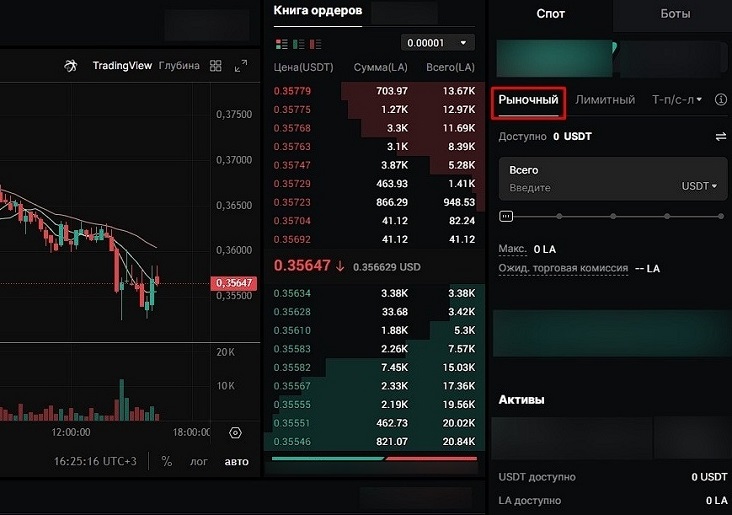Open the USDT currency dropdown in Всего field
The height and width of the screenshot is (515, 732).
pos(699,186)
